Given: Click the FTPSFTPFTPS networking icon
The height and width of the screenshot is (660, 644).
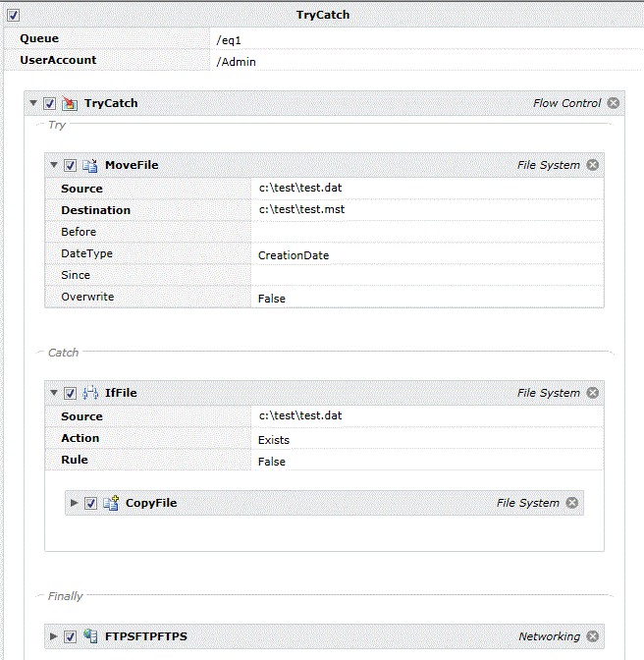Looking at the screenshot, I should click(90, 636).
